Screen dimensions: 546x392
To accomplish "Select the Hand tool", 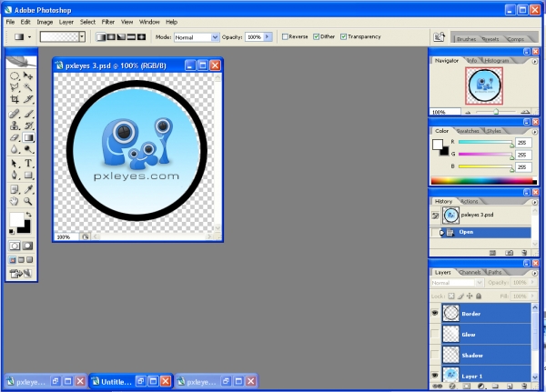I will (15, 201).
